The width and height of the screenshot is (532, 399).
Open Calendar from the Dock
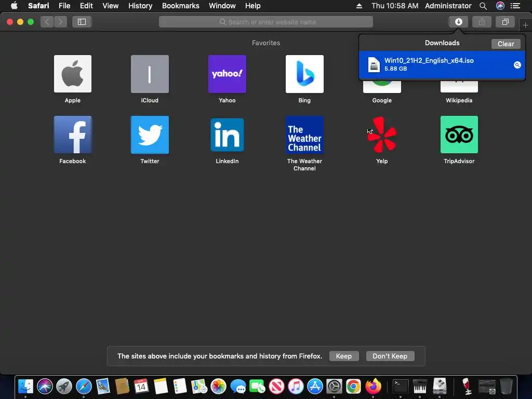click(x=141, y=386)
